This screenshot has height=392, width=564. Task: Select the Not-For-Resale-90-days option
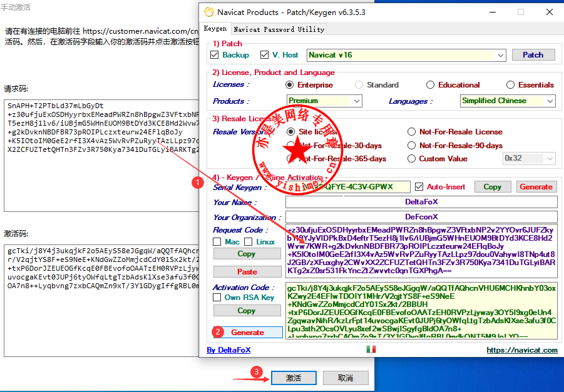411,146
